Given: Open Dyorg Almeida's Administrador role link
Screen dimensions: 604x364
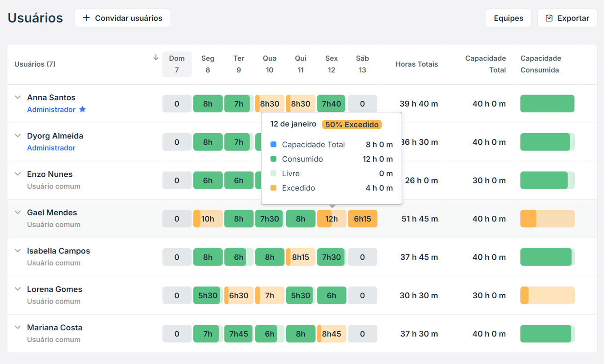Looking at the screenshot, I should click(x=51, y=148).
